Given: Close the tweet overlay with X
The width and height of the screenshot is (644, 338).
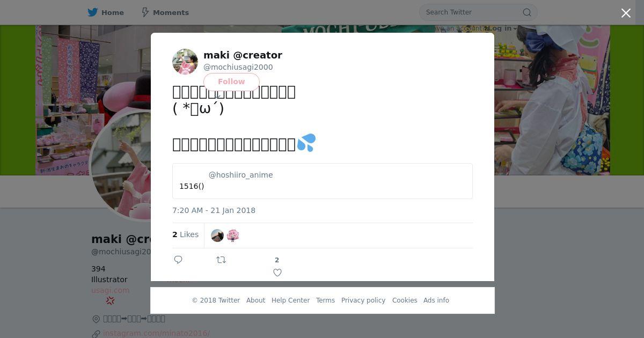Looking at the screenshot, I should point(626,13).
